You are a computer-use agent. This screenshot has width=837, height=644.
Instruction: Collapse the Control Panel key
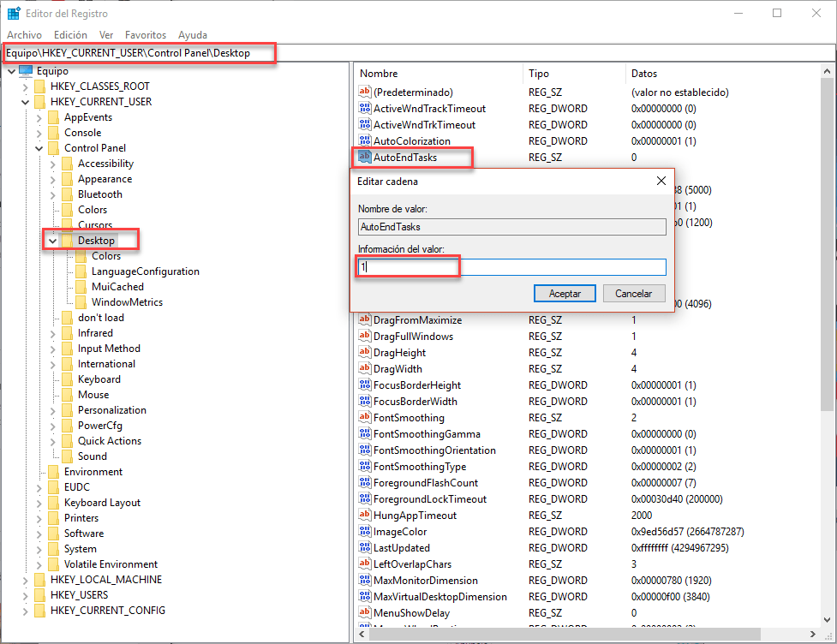tap(39, 148)
